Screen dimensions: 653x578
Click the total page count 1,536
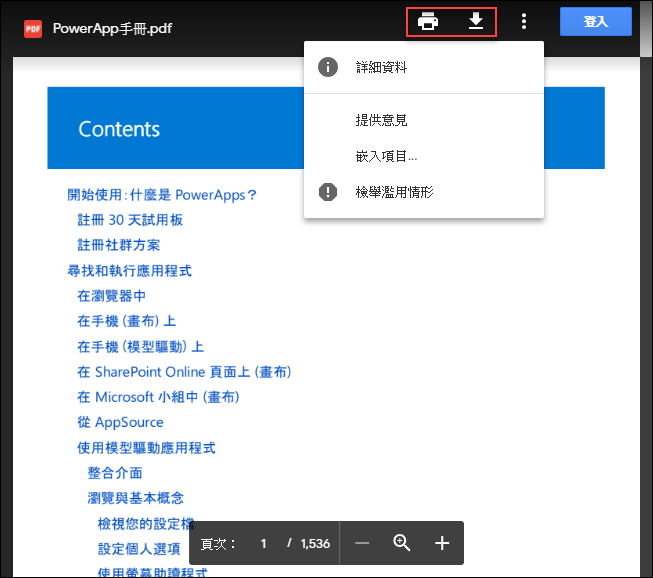click(315, 543)
